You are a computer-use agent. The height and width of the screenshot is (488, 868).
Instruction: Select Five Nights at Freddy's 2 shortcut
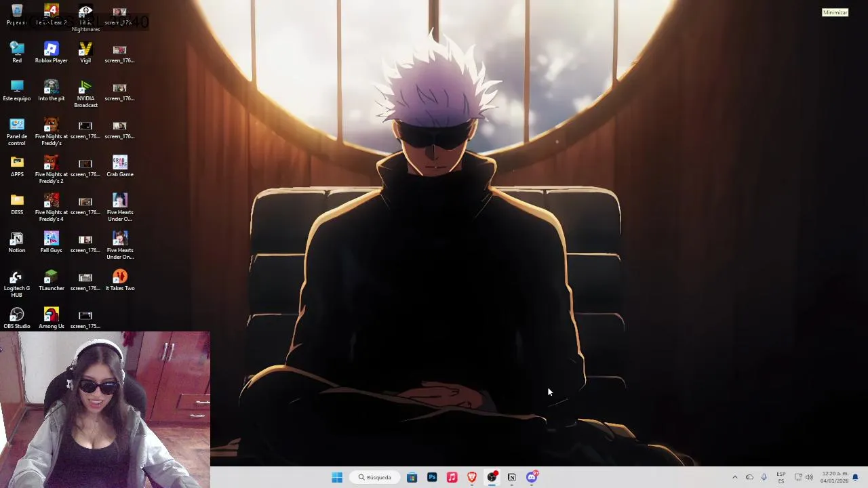51,170
